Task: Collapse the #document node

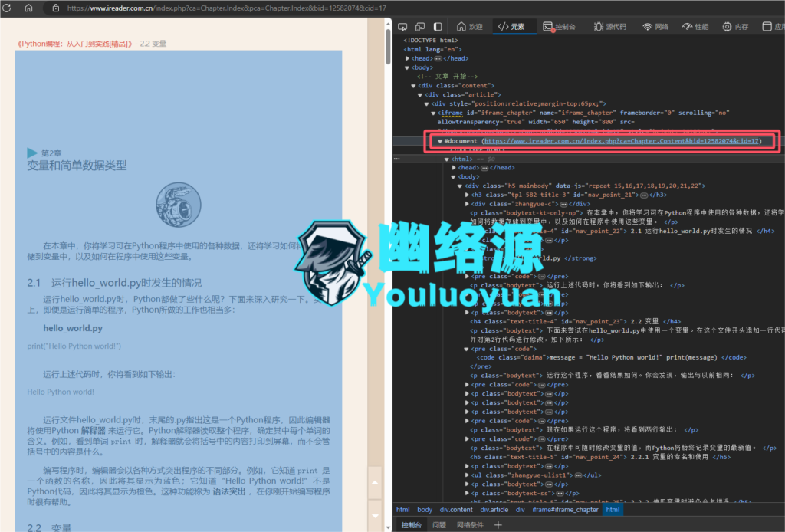Action: click(x=440, y=141)
